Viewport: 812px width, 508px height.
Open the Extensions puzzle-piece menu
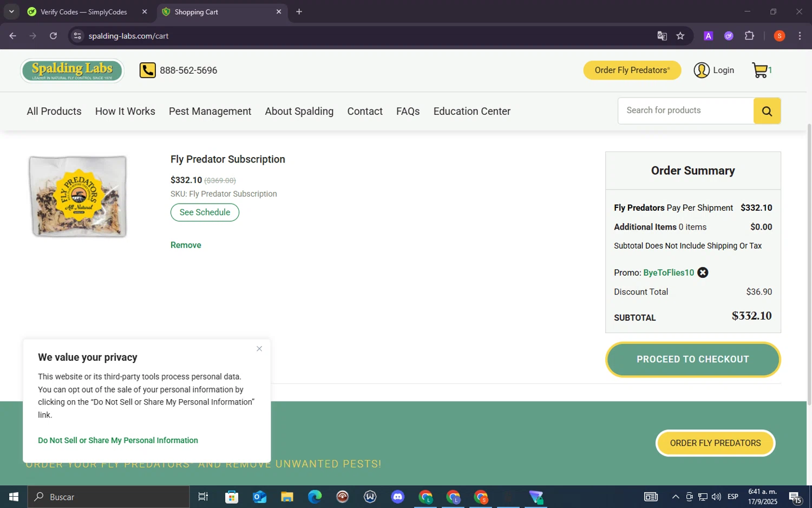coord(749,36)
